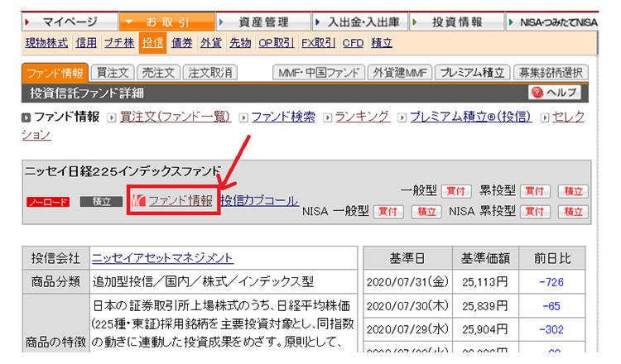
Task: Click the 外貨 submenu link
Action: click(x=210, y=43)
